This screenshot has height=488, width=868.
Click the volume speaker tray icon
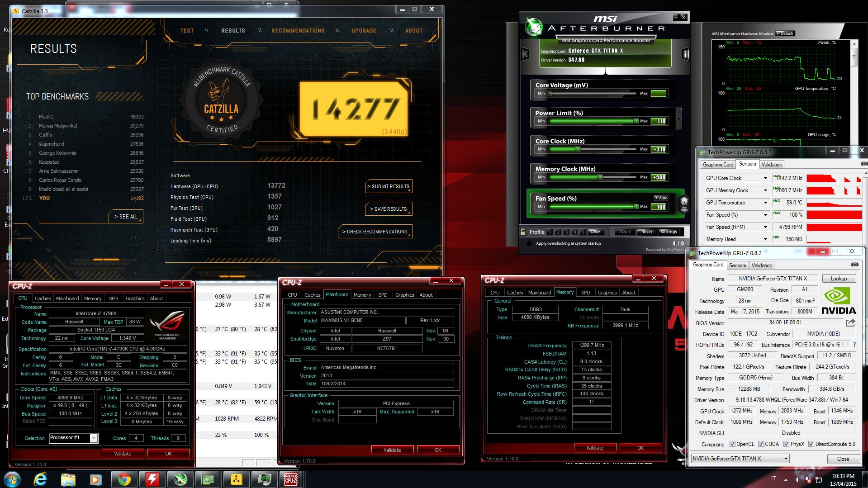click(x=797, y=479)
